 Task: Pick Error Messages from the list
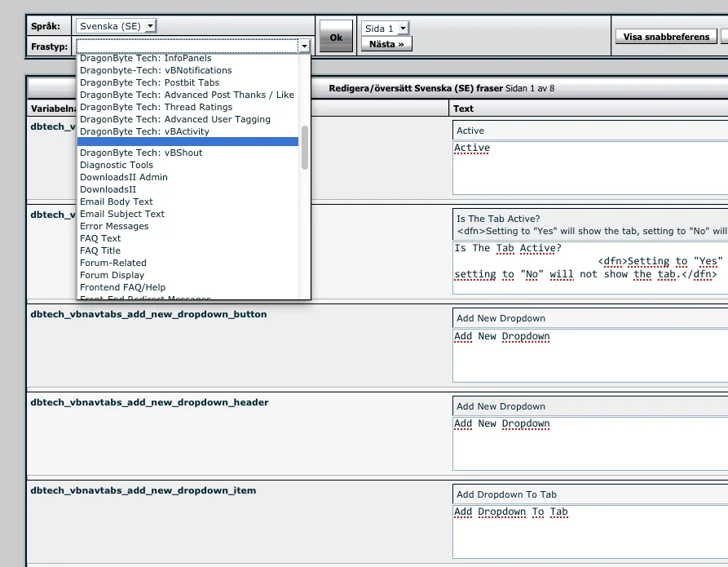pos(188,226)
